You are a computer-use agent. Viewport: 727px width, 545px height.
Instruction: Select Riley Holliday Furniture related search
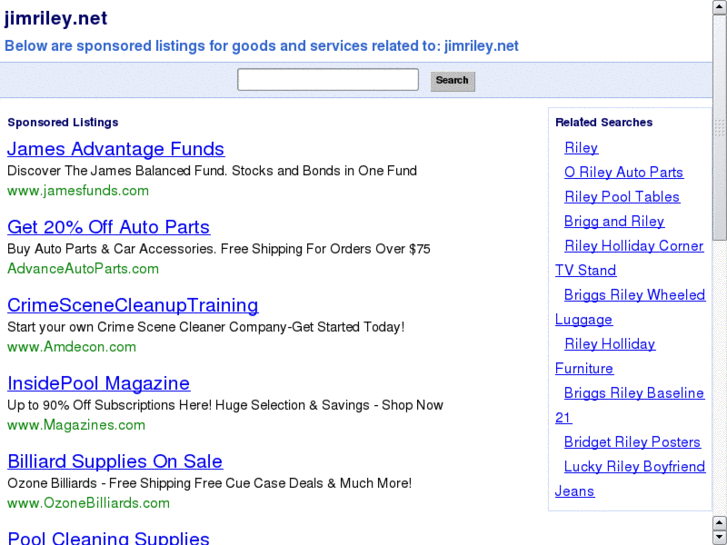(606, 356)
